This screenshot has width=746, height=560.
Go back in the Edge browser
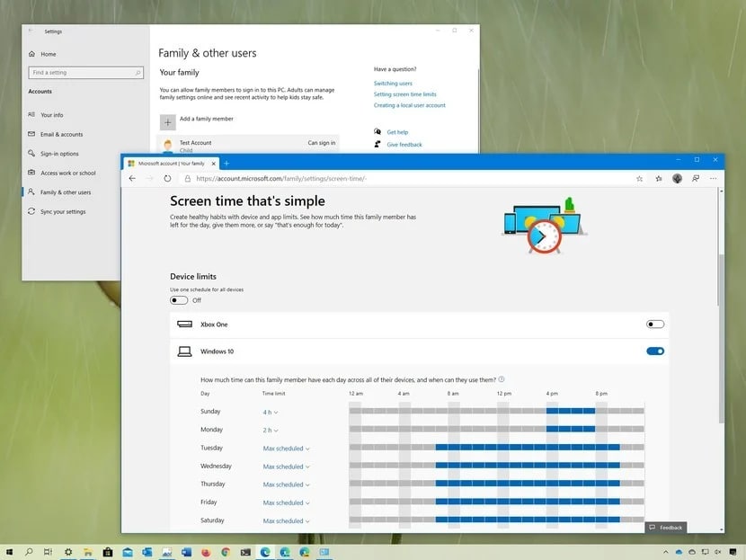coord(132,178)
